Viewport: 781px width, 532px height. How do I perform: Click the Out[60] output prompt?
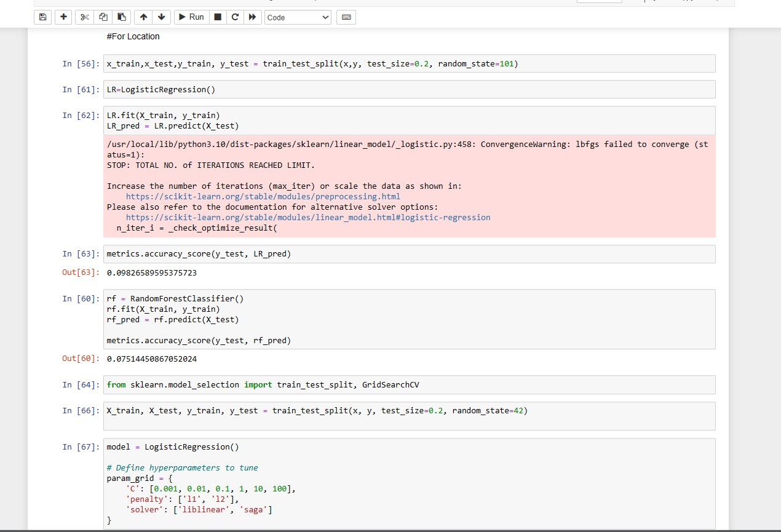pyautogui.click(x=81, y=359)
